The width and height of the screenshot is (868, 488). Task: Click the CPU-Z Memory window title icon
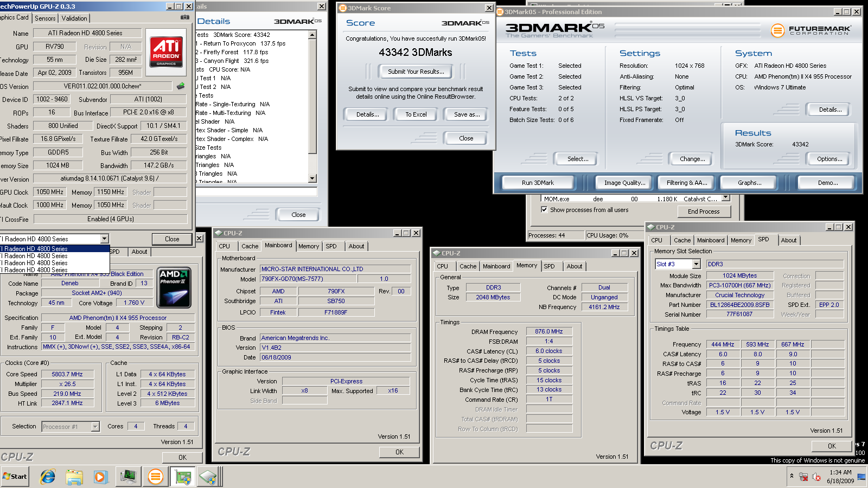[x=436, y=253]
